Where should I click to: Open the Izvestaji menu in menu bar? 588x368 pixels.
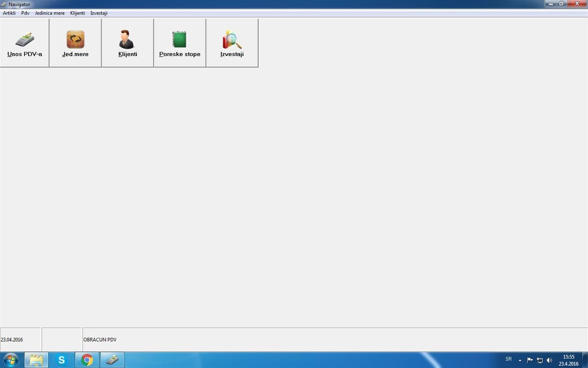[99, 13]
